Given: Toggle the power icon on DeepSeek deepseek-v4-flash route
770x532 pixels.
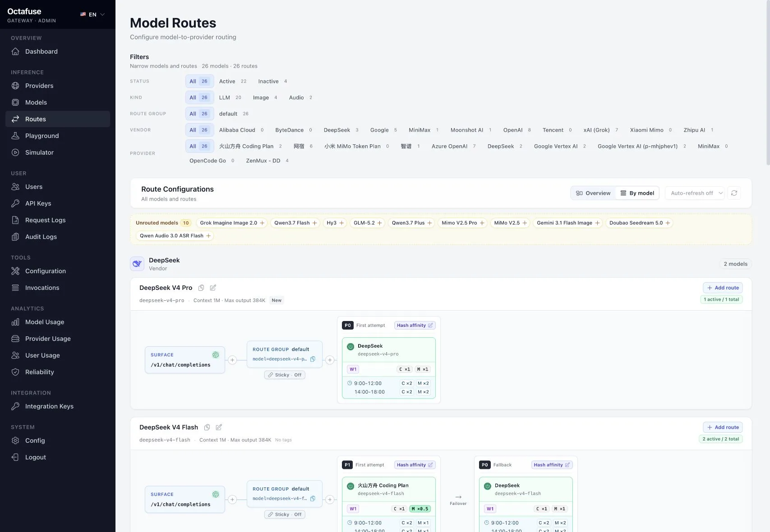Looking at the screenshot, I should pyautogui.click(x=488, y=486).
